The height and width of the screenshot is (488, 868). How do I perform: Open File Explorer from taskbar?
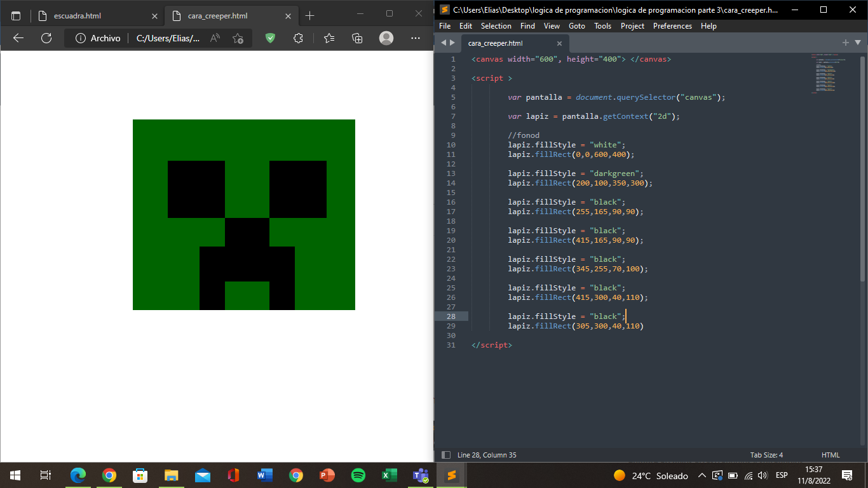click(x=171, y=475)
